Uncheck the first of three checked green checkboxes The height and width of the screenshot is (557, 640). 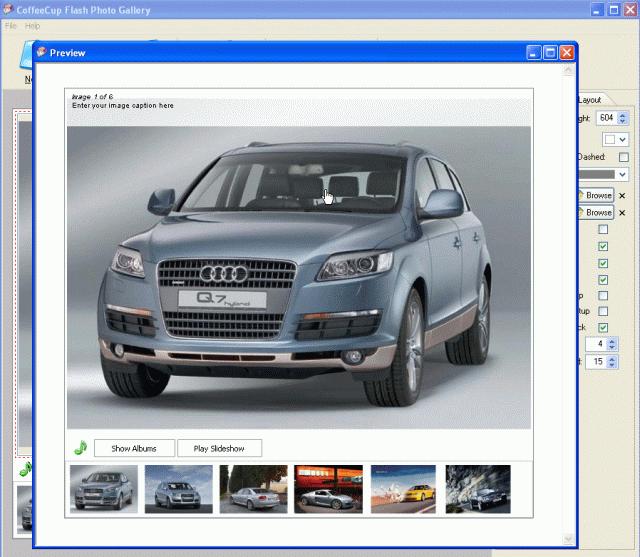click(603, 246)
